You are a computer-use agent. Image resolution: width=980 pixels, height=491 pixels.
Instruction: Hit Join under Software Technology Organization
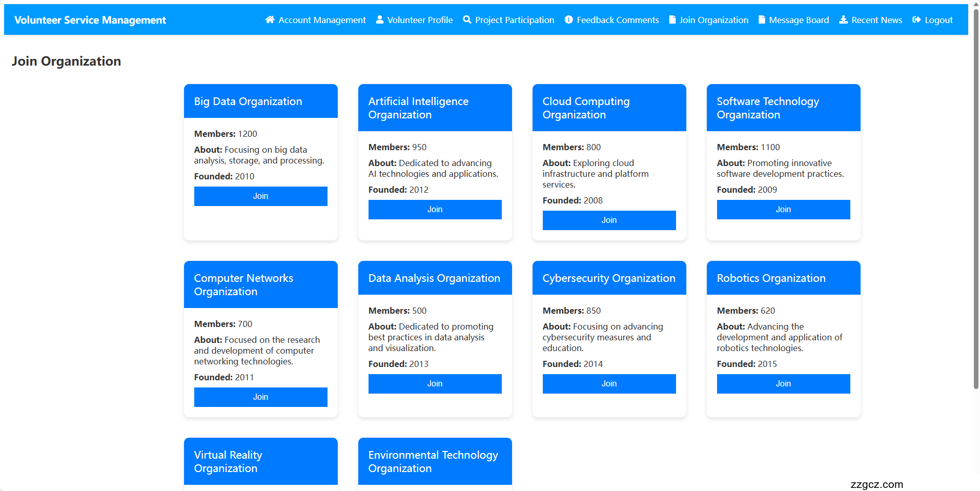click(783, 210)
